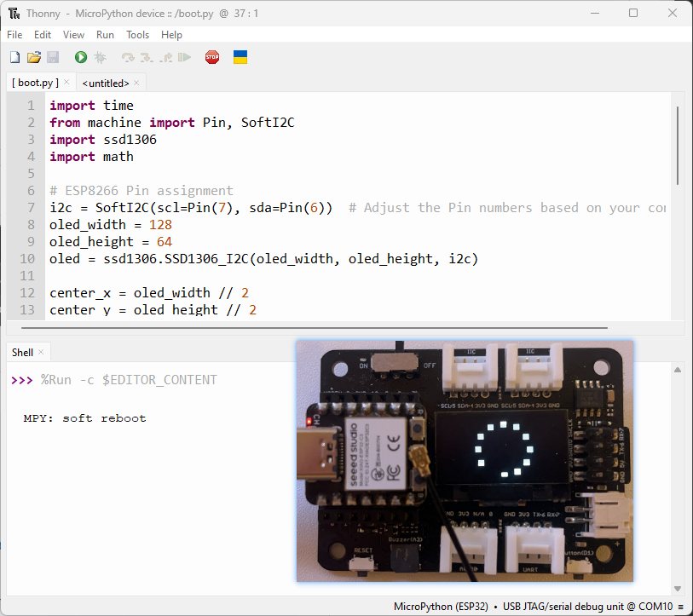Click the editor horizontal scrollbar
693x616 pixels.
(315, 328)
